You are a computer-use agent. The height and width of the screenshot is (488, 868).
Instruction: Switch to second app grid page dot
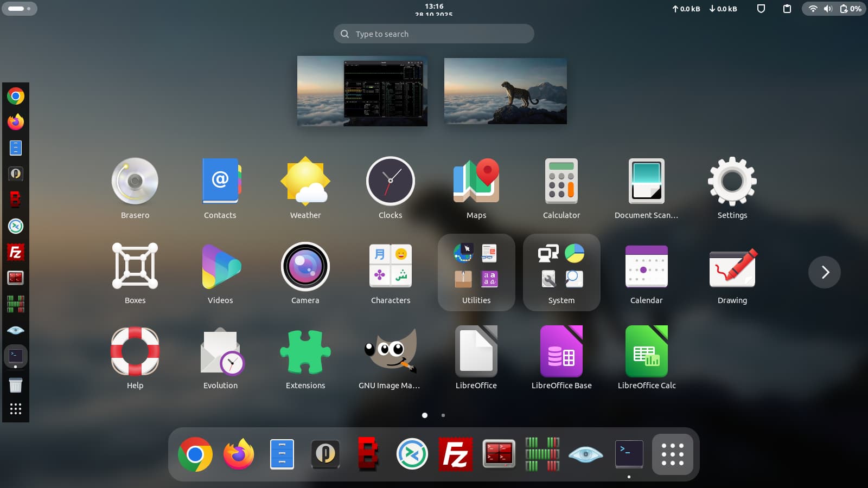click(443, 415)
